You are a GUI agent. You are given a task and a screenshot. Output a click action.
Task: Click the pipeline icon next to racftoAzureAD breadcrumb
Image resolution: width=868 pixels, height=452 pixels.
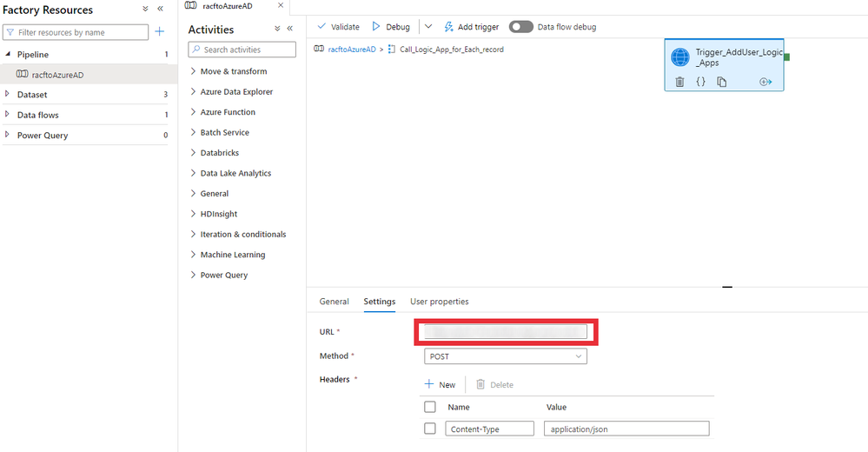point(319,49)
